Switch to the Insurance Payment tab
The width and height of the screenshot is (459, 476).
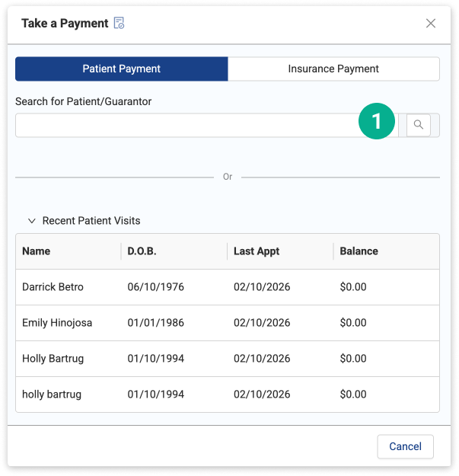coord(333,69)
